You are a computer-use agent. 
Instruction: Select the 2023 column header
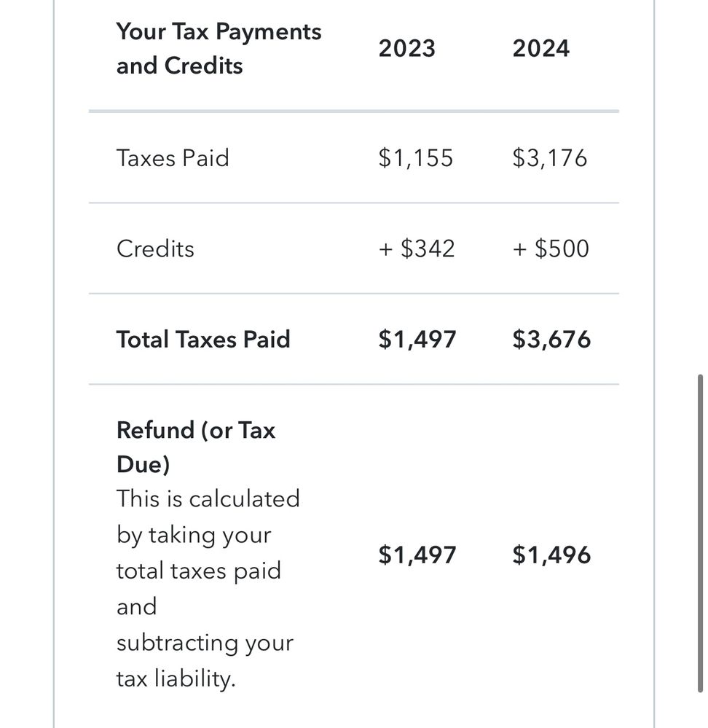[x=406, y=49]
